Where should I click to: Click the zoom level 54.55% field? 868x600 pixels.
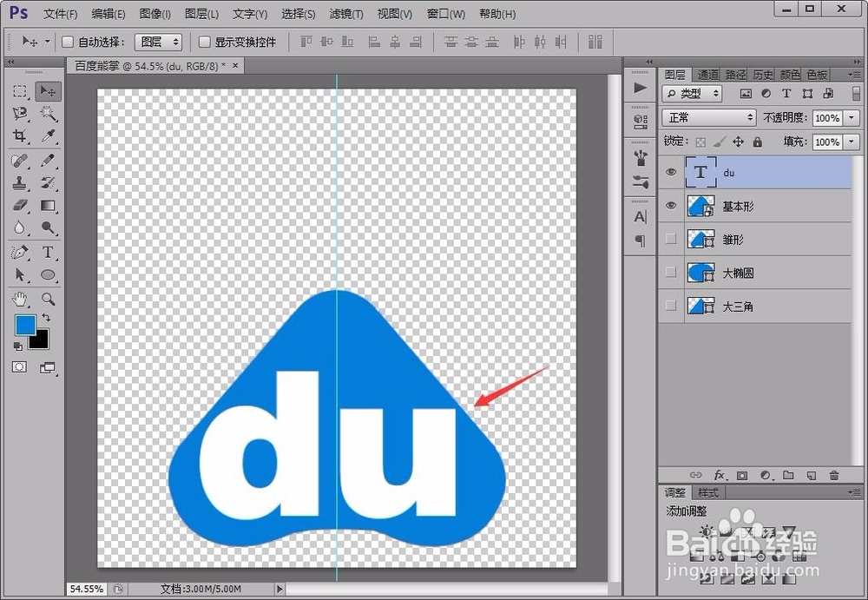[x=86, y=589]
